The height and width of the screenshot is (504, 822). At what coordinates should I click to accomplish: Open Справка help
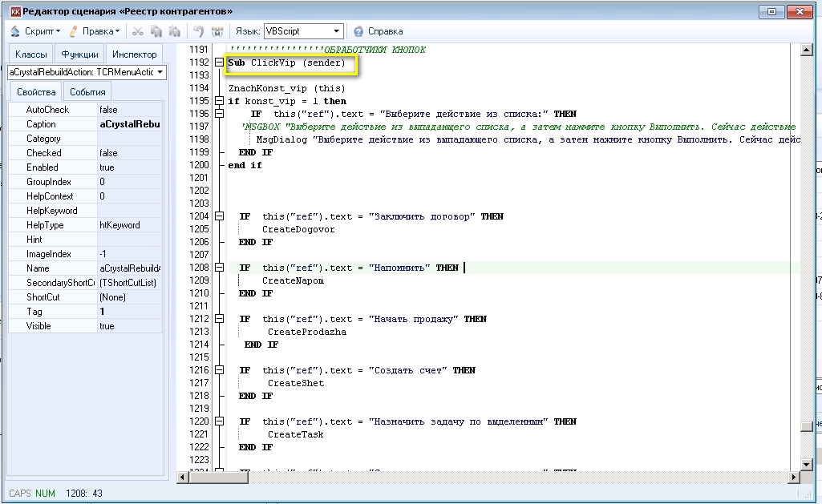pos(379,31)
